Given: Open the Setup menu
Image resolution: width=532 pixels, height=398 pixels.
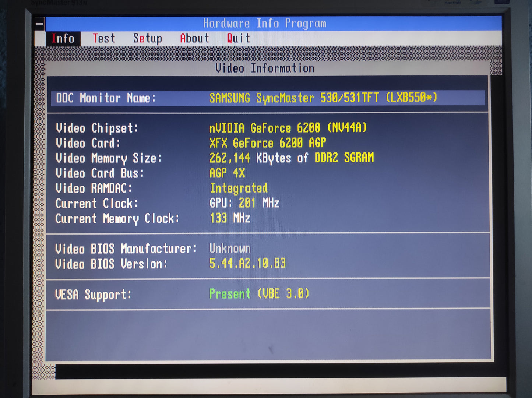Looking at the screenshot, I should point(147,39).
